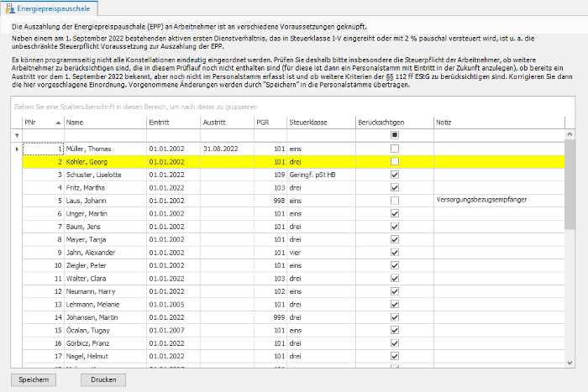
Task: Uncheck Berücksichtigen for Öcalan, Tugay
Action: (395, 330)
